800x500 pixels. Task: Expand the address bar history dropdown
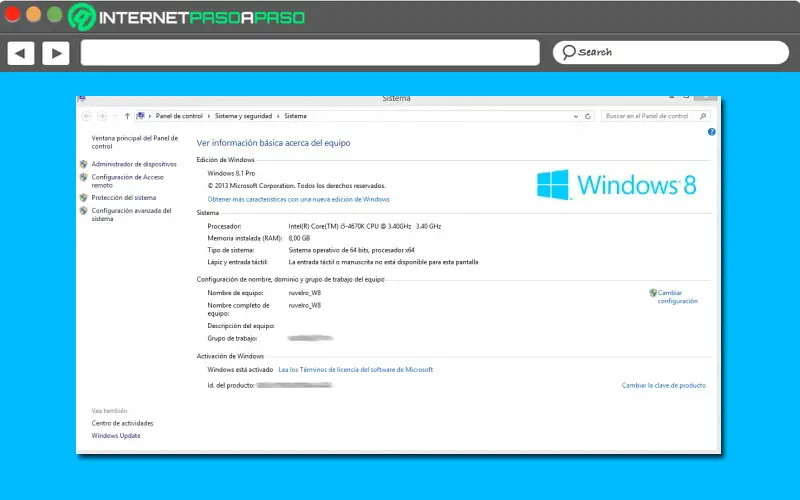tap(576, 116)
